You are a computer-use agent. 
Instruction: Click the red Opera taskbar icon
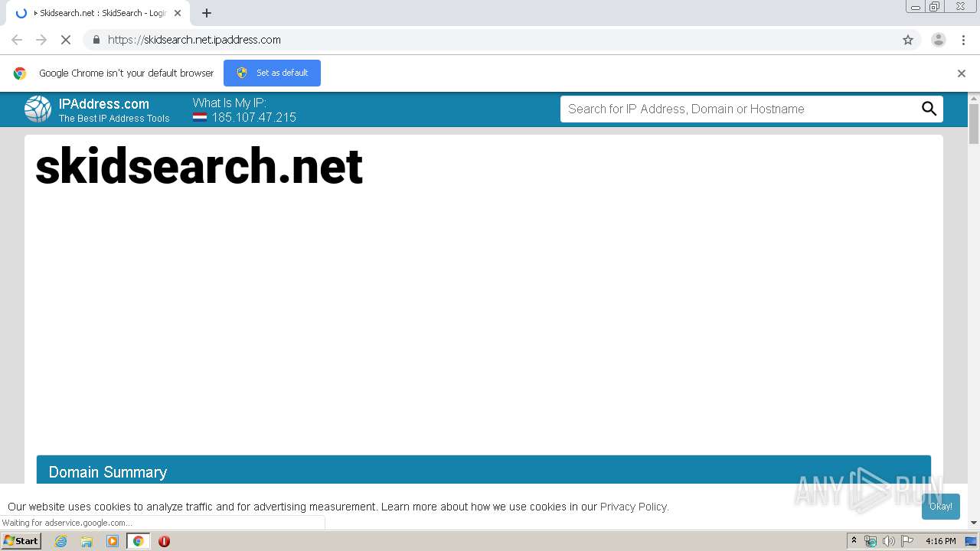tap(164, 541)
